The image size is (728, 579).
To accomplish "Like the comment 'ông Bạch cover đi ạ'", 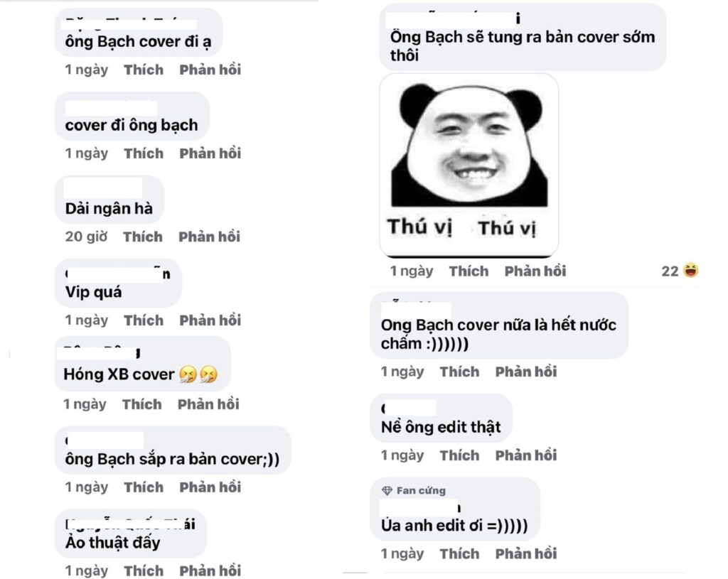I will (x=144, y=70).
